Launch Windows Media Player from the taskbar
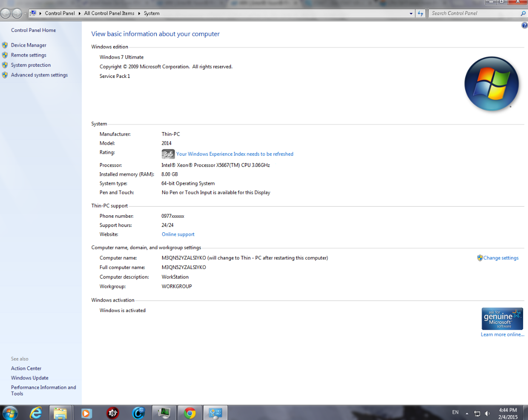Screen dimensions: 528x420 point(86,413)
